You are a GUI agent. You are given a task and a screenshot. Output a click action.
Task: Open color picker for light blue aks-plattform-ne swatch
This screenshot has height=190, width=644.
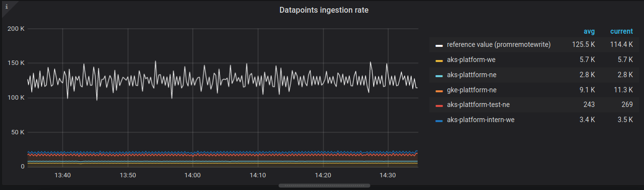click(x=439, y=75)
